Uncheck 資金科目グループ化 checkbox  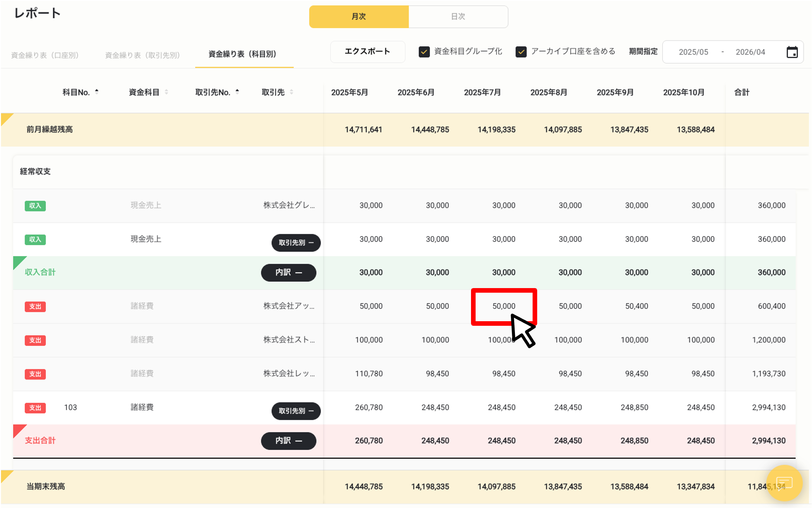click(424, 51)
